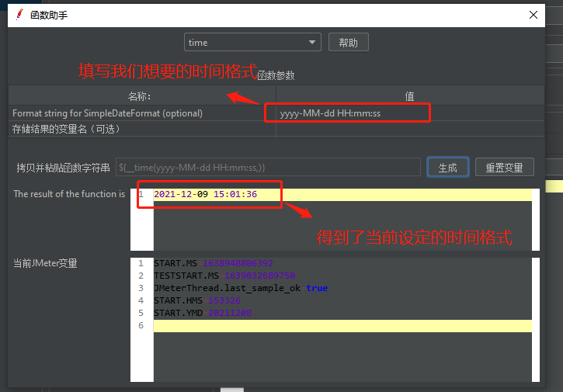Click the empty value cell for 存储结果的变量名
563x392 pixels.
click(410, 129)
